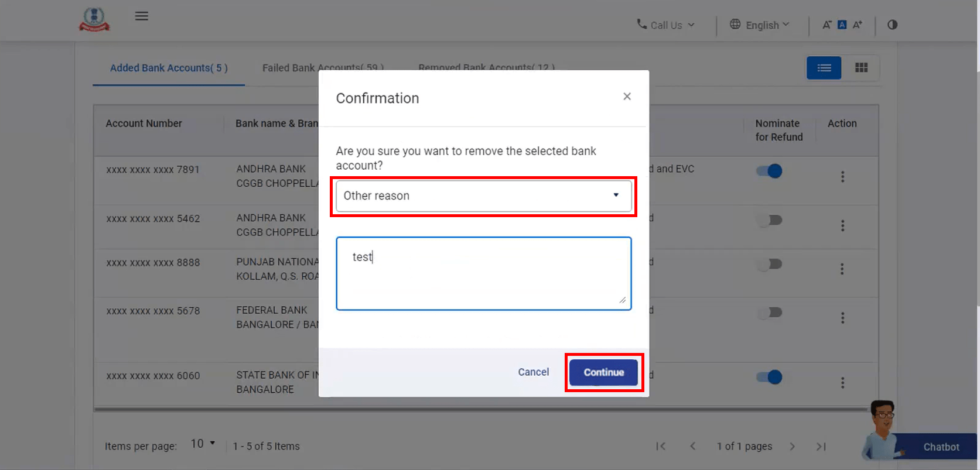Change items per page dropdown
The image size is (980, 470).
click(203, 444)
